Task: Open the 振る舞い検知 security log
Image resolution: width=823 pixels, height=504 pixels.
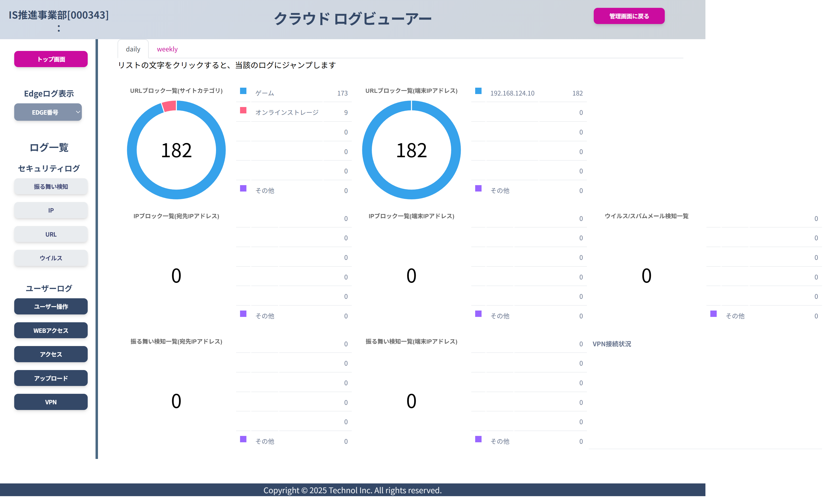Action: [50, 186]
